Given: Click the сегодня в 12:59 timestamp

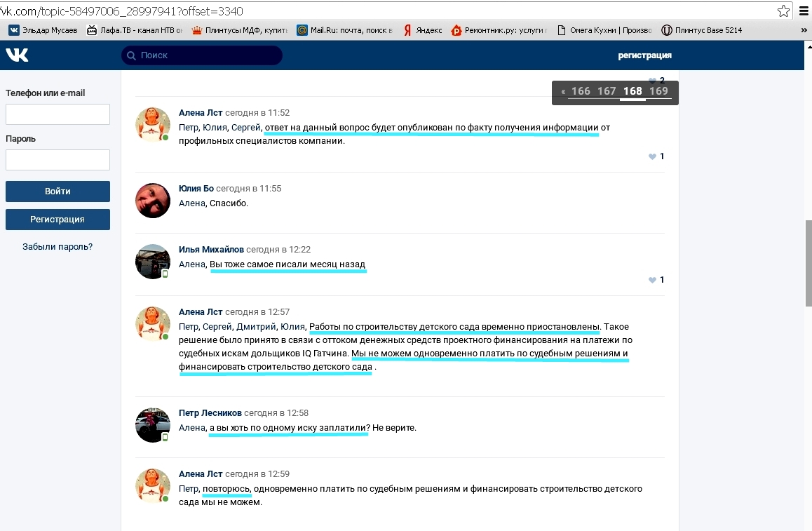Looking at the screenshot, I should click(257, 474).
